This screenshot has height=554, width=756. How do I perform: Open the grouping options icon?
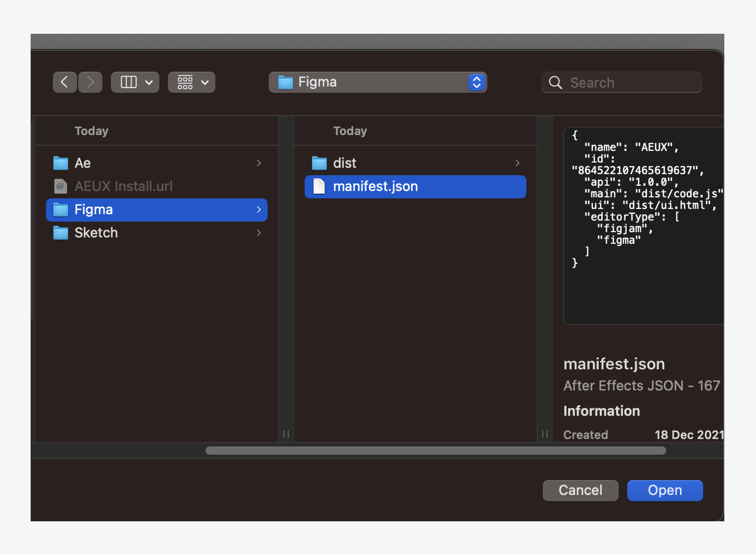(186, 82)
